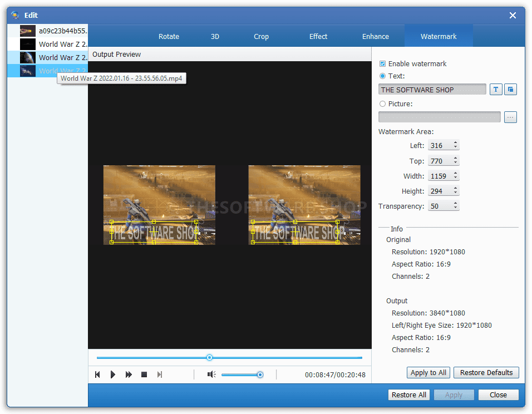Click the Output Preview label

116,55
